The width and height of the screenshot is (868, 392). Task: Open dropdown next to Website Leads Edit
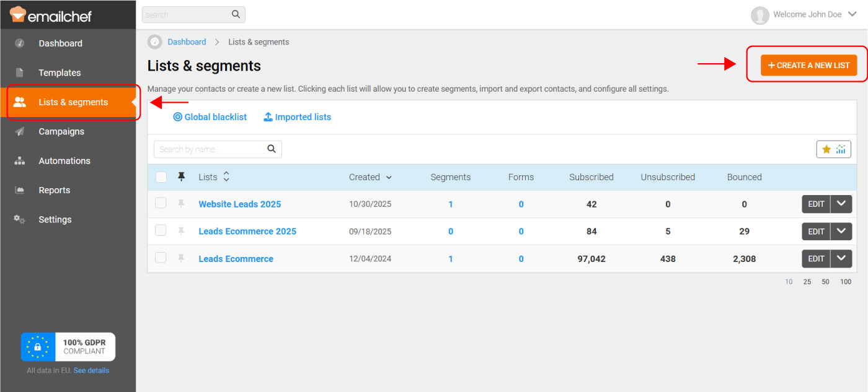tap(841, 204)
